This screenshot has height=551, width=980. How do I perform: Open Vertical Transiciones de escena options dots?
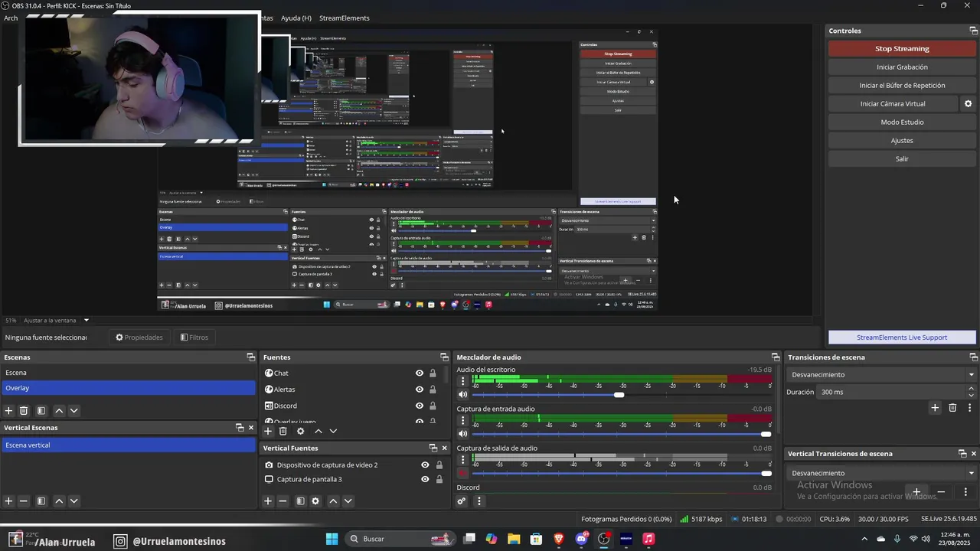(965, 491)
